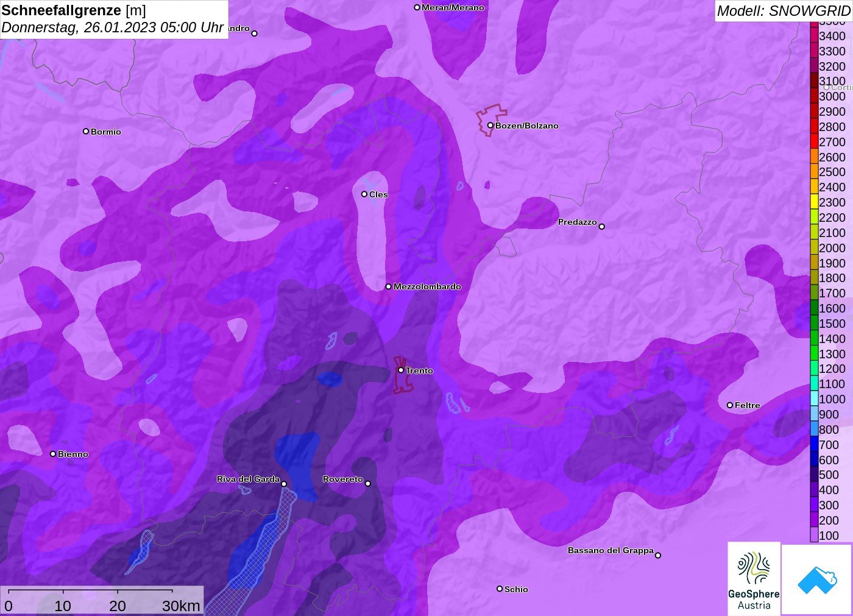The image size is (853, 616).
Task: Select the 1500 green legend swatch
Action: coord(814,323)
